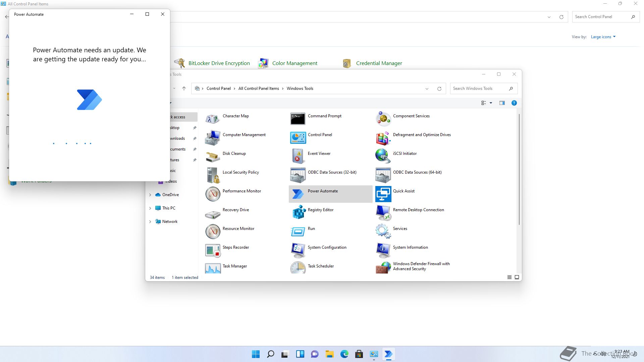Expand the Network tree node
The image size is (644, 362).
150,222
